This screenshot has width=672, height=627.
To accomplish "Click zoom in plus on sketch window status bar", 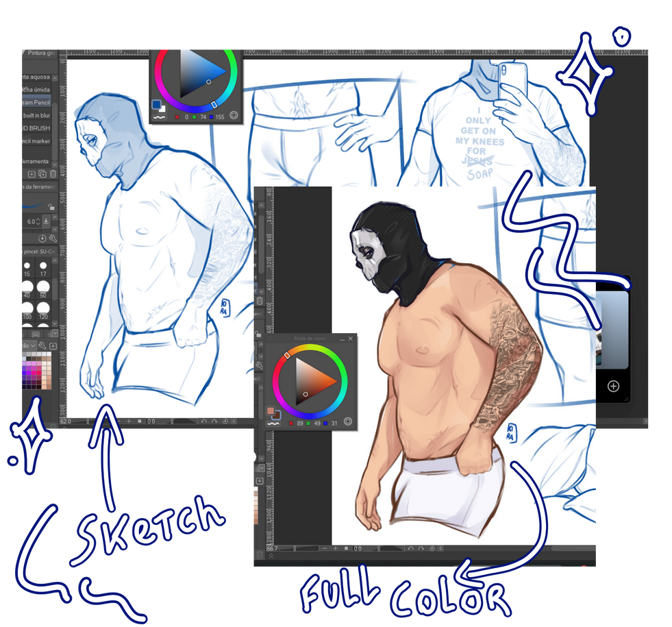I will 128,422.
